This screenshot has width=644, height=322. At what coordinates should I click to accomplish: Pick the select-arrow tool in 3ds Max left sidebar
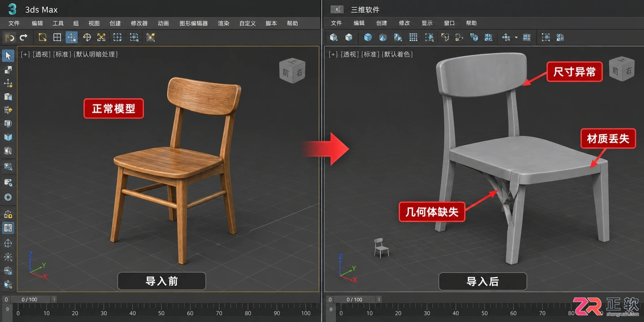pyautogui.click(x=8, y=56)
